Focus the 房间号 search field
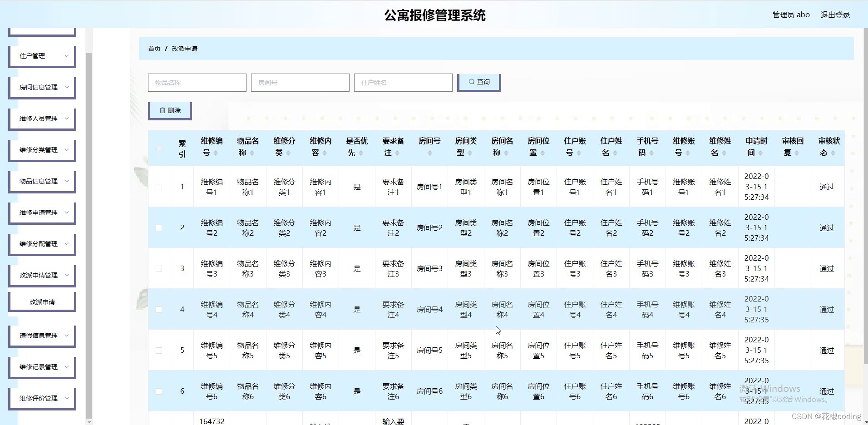Image resolution: width=868 pixels, height=425 pixels. tap(300, 83)
